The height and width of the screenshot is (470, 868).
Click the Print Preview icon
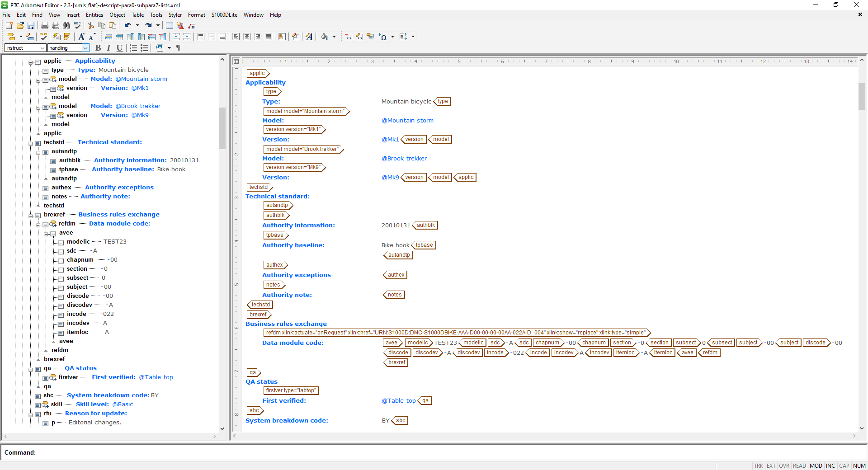[56, 26]
